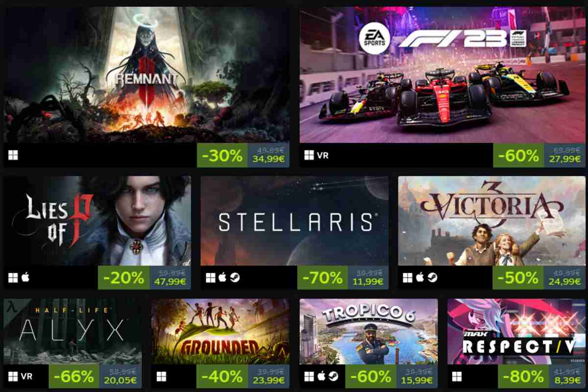Select the Half-Life Alyx game tile
The height and width of the screenshot is (392, 588).
click(73, 343)
